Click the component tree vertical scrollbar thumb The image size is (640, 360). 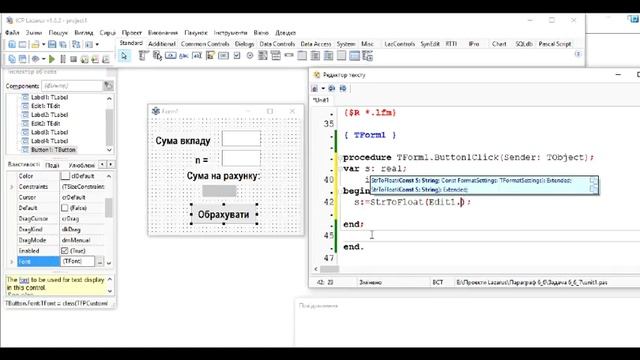pyautogui.click(x=109, y=127)
